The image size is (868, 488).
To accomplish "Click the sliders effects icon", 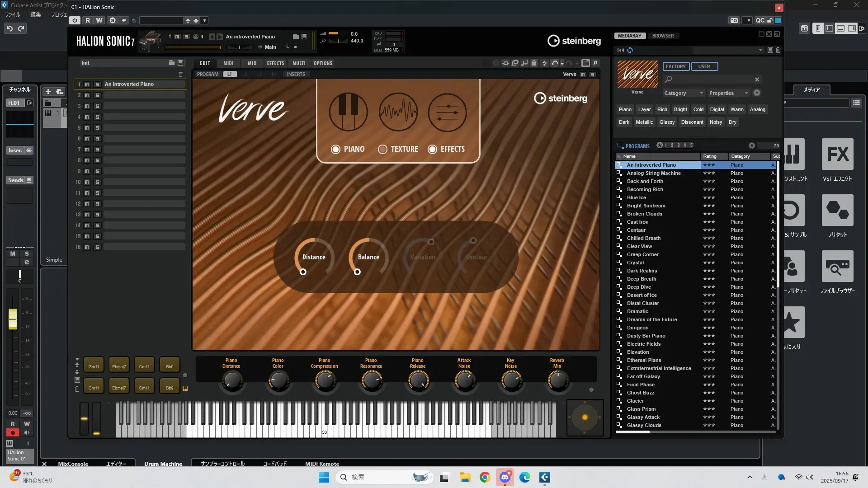I will (447, 112).
